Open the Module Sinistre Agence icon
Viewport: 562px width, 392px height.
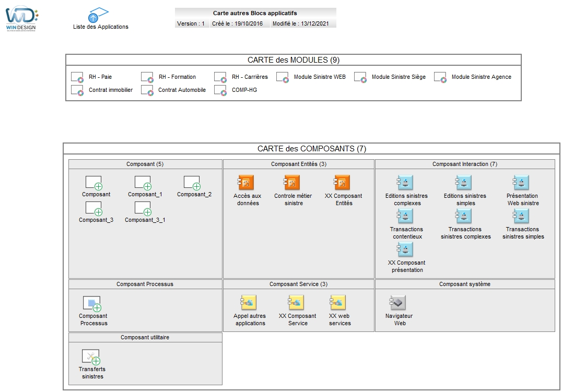(x=440, y=77)
